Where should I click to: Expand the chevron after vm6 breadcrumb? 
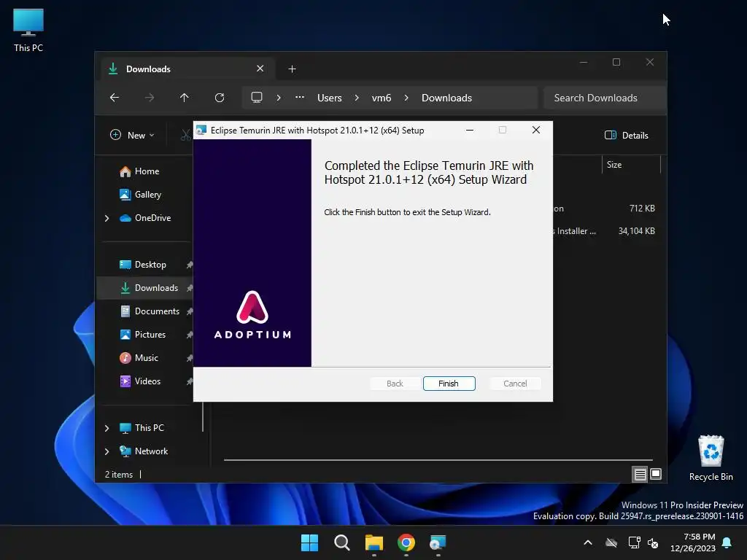[x=406, y=98]
